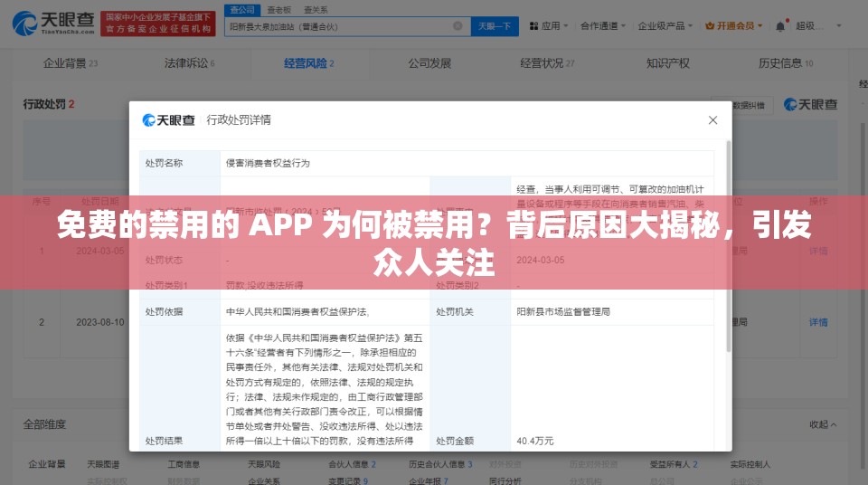Click the 企业年报 7 link

pos(429,480)
